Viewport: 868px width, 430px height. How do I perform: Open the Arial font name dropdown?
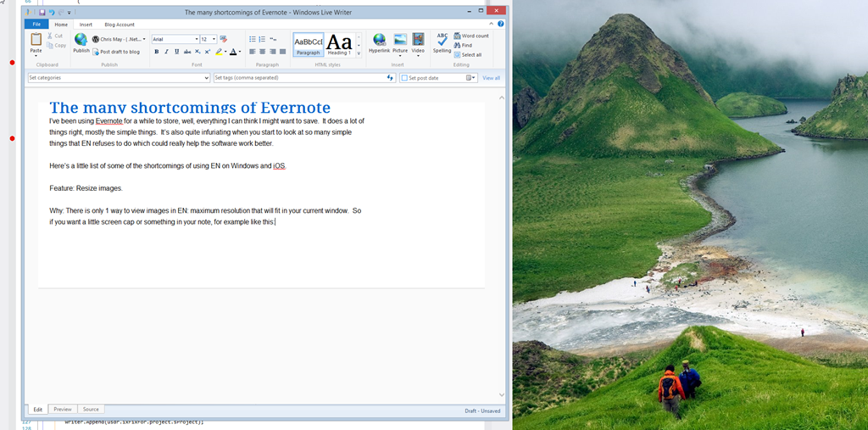click(x=197, y=39)
